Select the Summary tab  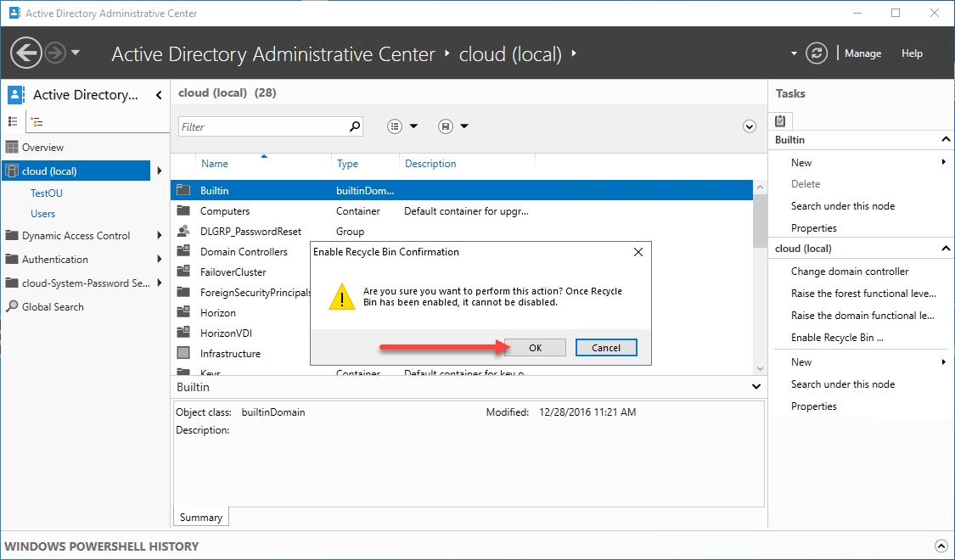pos(200,518)
